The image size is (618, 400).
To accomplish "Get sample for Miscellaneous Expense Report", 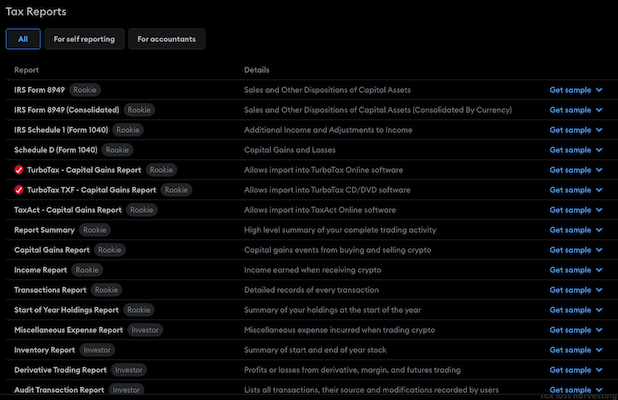I will click(570, 330).
